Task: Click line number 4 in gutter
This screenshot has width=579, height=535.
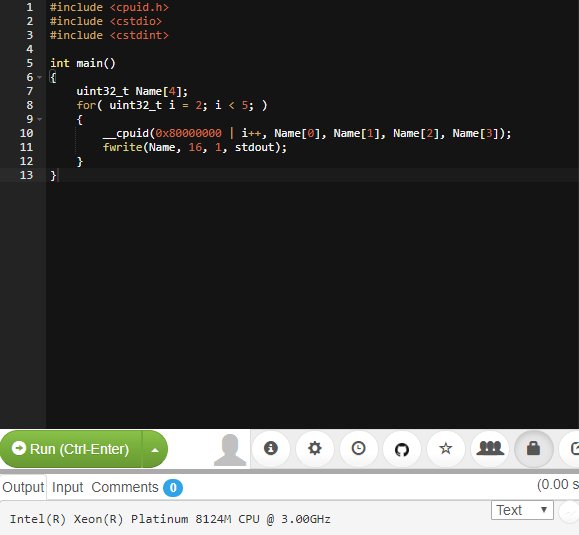Action: point(30,49)
